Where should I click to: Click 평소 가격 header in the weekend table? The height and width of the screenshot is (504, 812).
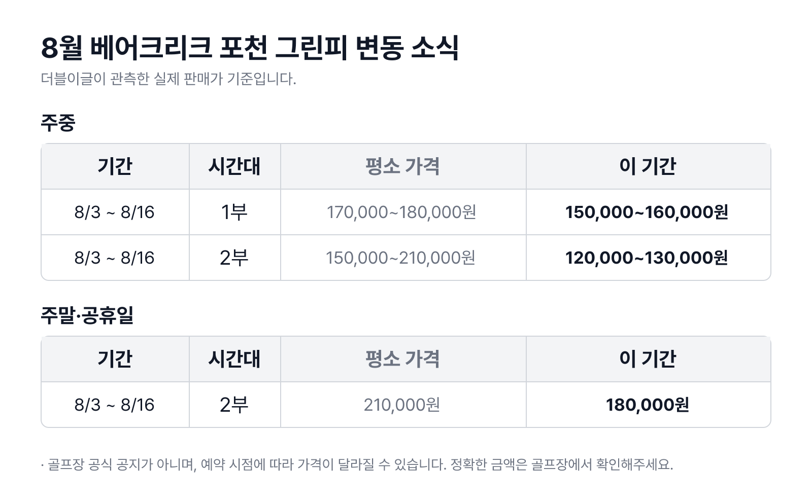[403, 359]
